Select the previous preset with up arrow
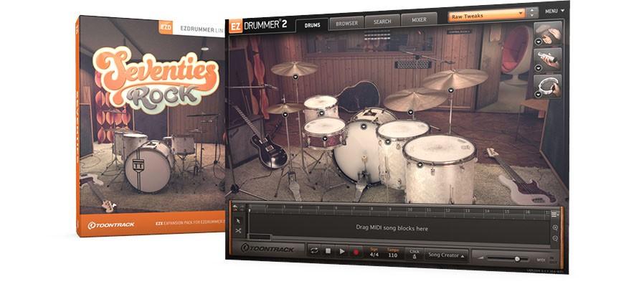644x289 pixels. tap(532, 10)
